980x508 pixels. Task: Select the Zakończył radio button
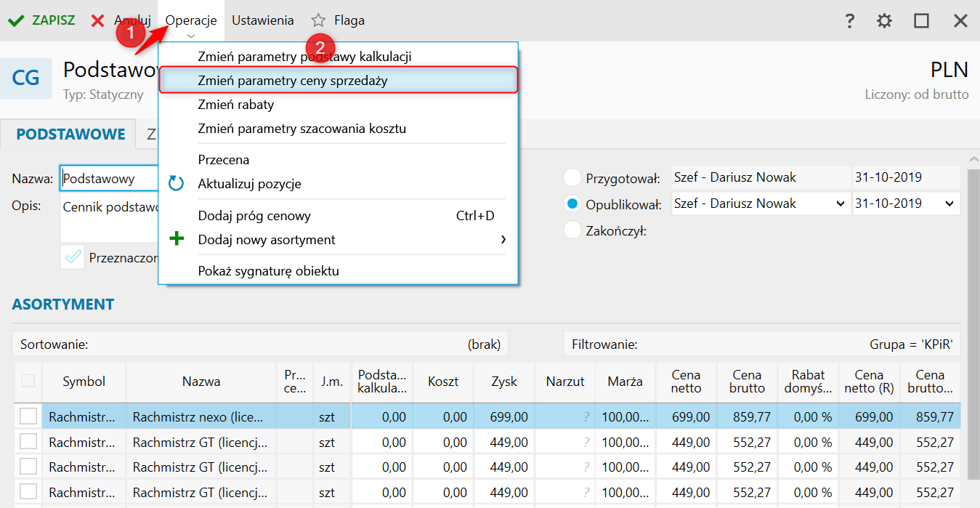tap(573, 231)
